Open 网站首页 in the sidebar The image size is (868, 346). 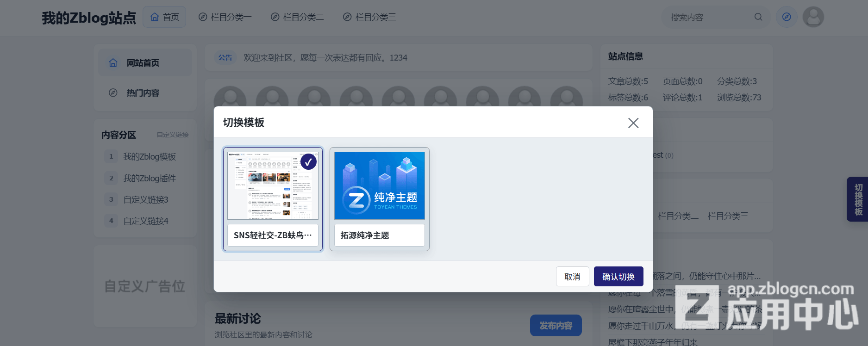click(x=145, y=63)
